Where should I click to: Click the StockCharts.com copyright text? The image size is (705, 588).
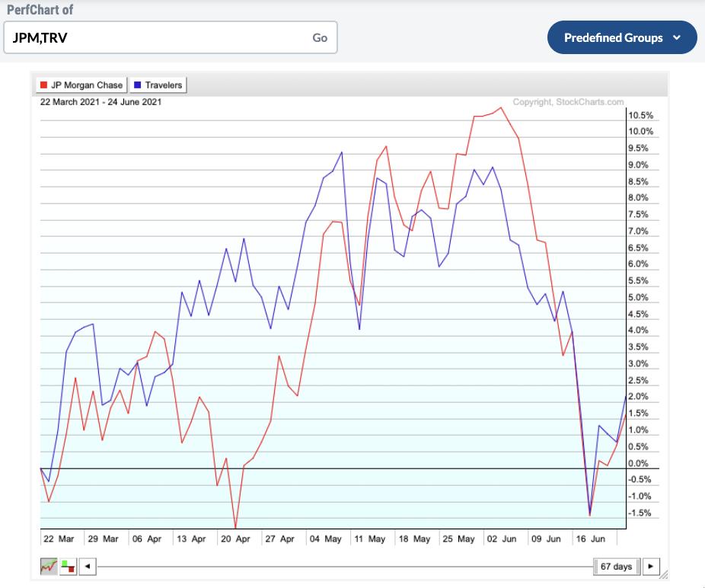tap(568, 102)
